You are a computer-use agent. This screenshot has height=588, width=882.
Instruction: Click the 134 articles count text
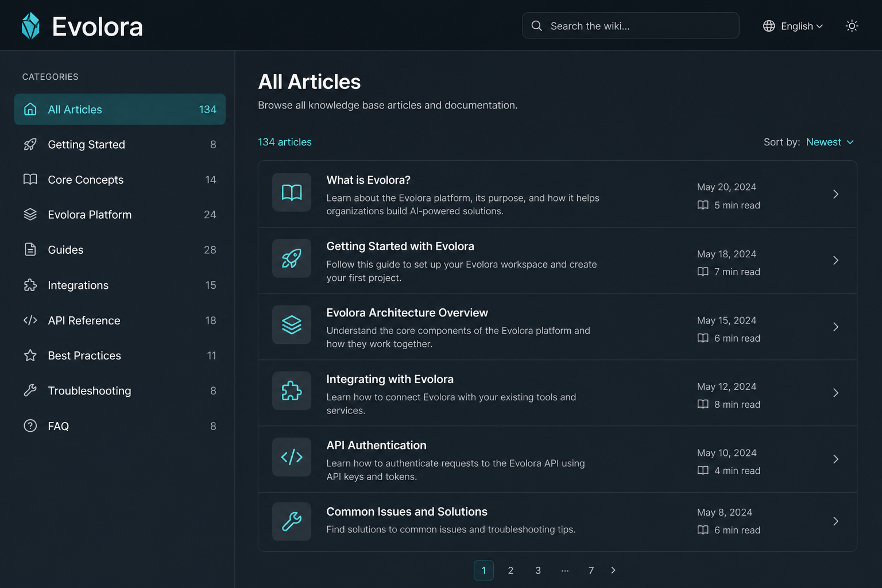[x=285, y=142]
